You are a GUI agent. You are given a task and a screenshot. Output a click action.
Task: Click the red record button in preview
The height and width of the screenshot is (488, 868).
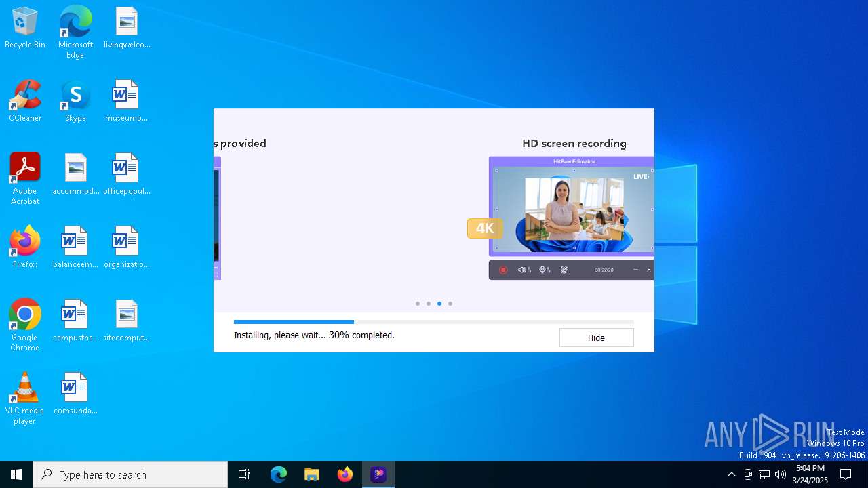[x=503, y=270]
